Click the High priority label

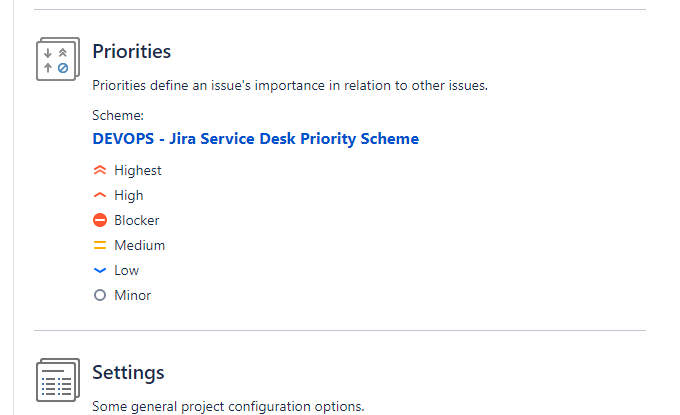point(128,196)
